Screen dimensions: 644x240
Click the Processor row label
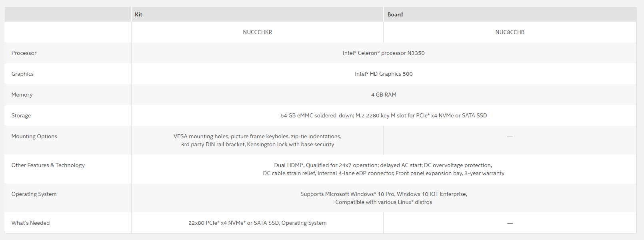(24, 53)
